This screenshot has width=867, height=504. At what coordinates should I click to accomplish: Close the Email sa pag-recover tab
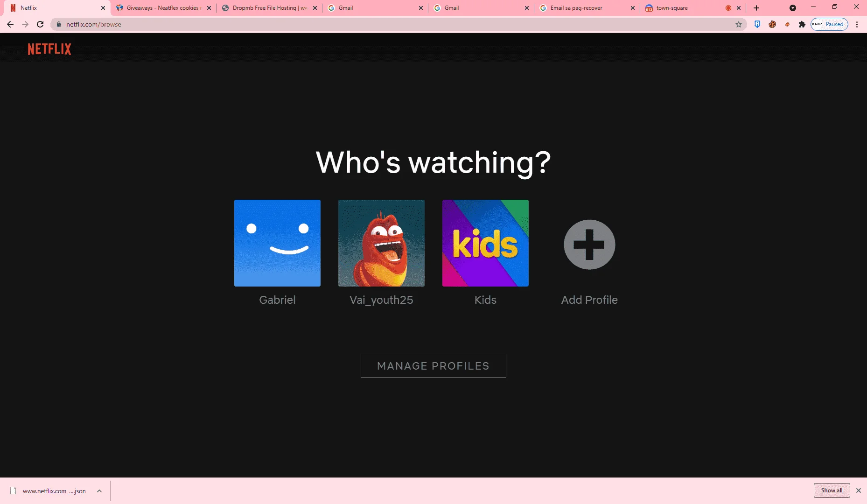click(633, 8)
